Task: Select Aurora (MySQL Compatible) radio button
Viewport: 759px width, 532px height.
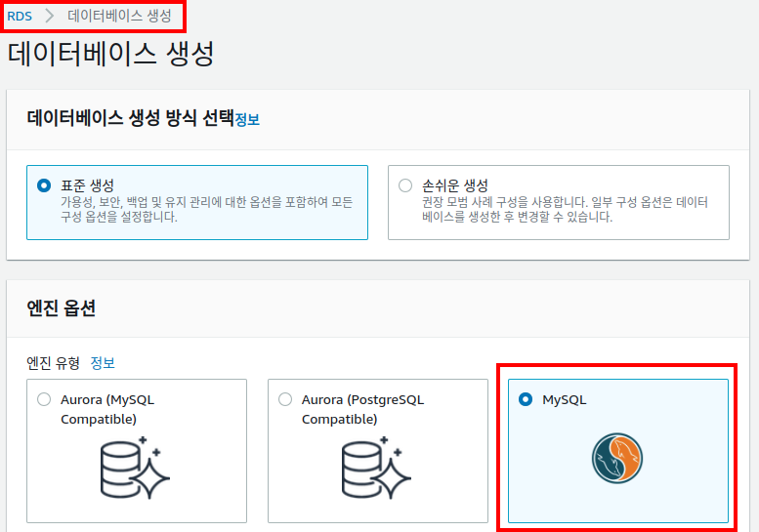Action: [44, 399]
